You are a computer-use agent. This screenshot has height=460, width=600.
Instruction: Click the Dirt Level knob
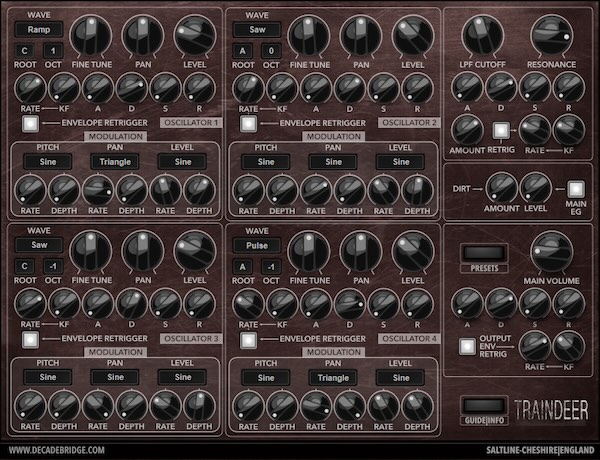(535, 188)
